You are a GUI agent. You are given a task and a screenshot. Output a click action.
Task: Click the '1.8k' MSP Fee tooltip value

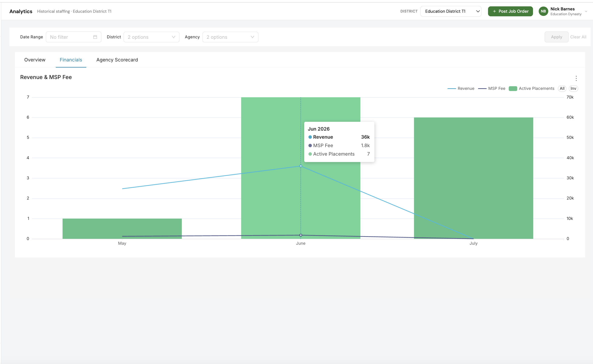coord(365,145)
